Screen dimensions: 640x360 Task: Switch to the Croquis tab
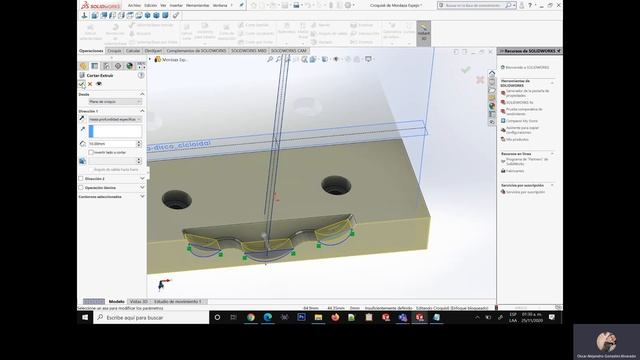[114, 51]
